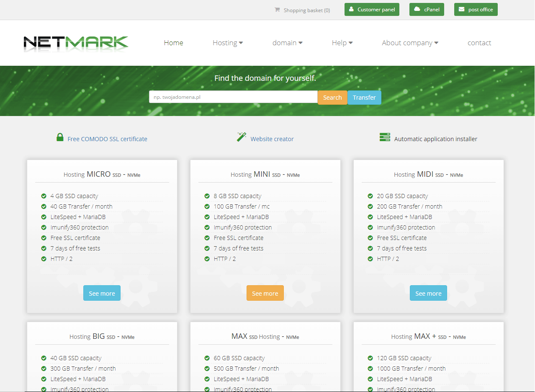535x392 pixels.
Task: Click 'Find the domain for yourself.' heading
Action: pyautogui.click(x=265, y=78)
